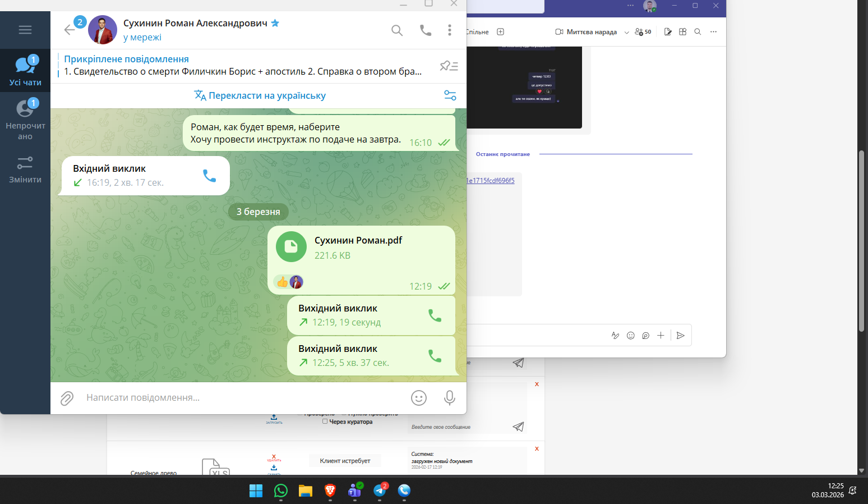Click the thumbs-up reaction on the PDF message
This screenshot has height=504, width=868.
coord(282,282)
